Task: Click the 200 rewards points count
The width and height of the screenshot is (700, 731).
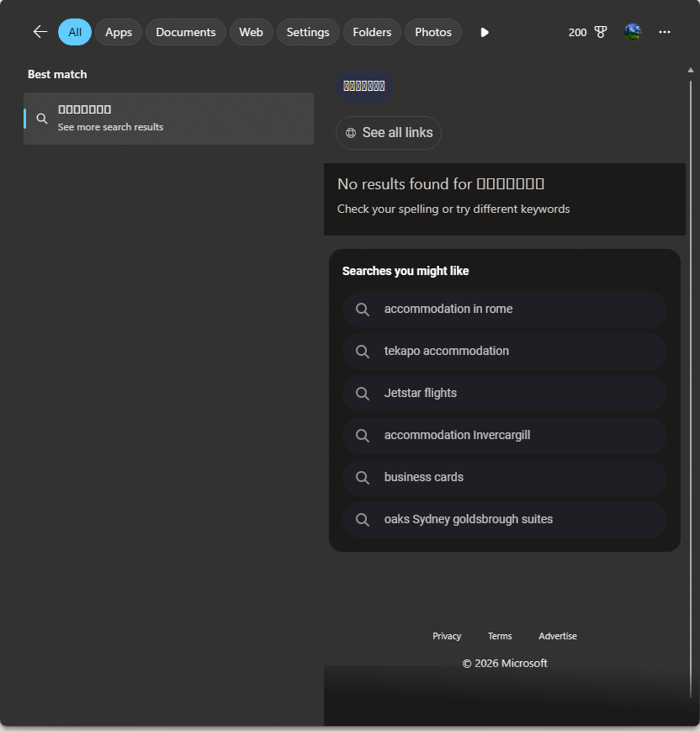Action: (x=577, y=32)
